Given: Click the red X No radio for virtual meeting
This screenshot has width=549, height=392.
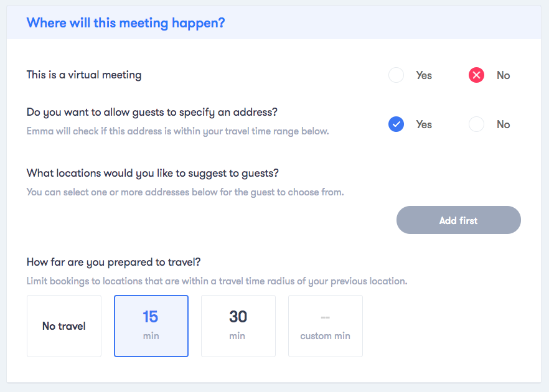Looking at the screenshot, I should [x=476, y=75].
